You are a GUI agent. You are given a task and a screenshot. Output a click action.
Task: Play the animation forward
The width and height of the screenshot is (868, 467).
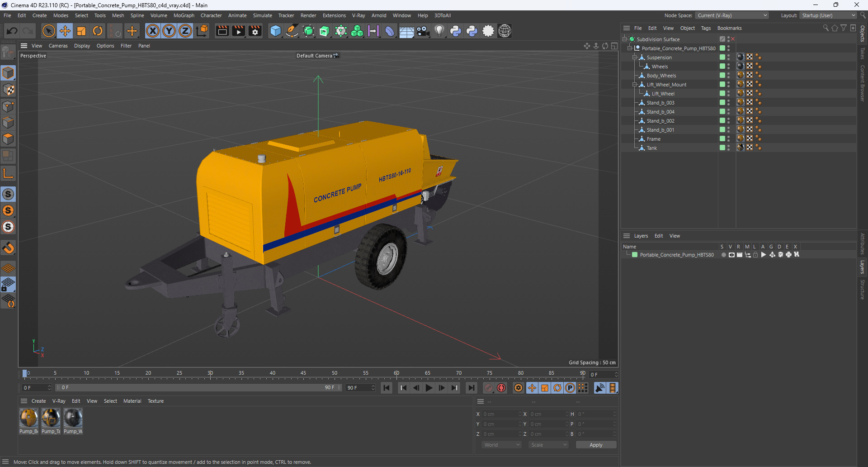click(429, 388)
